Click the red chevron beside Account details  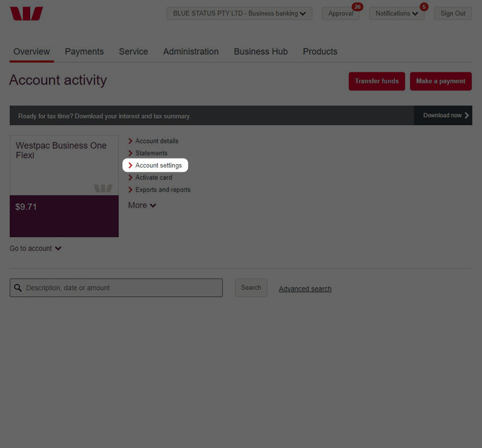coord(130,141)
